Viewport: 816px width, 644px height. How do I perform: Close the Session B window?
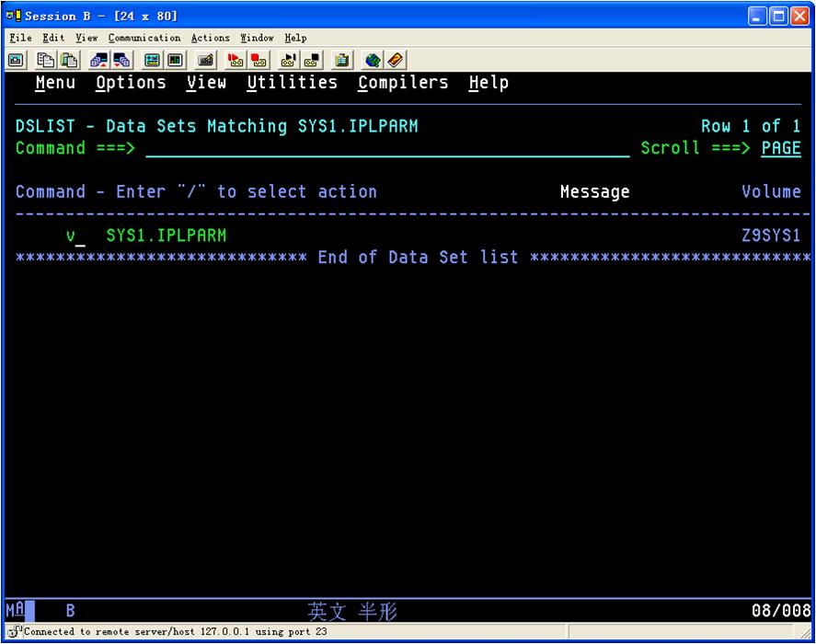(799, 17)
